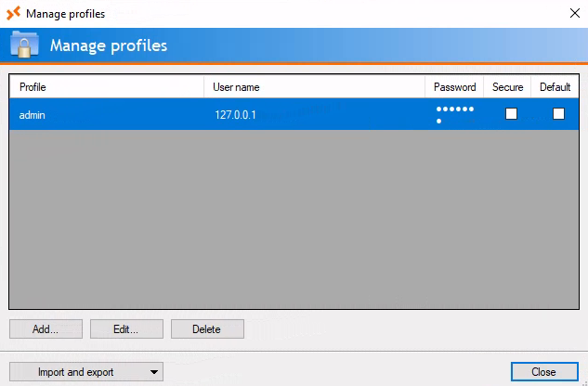Click the masked password cell
Viewport: 588px width, 386px height.
pos(454,114)
